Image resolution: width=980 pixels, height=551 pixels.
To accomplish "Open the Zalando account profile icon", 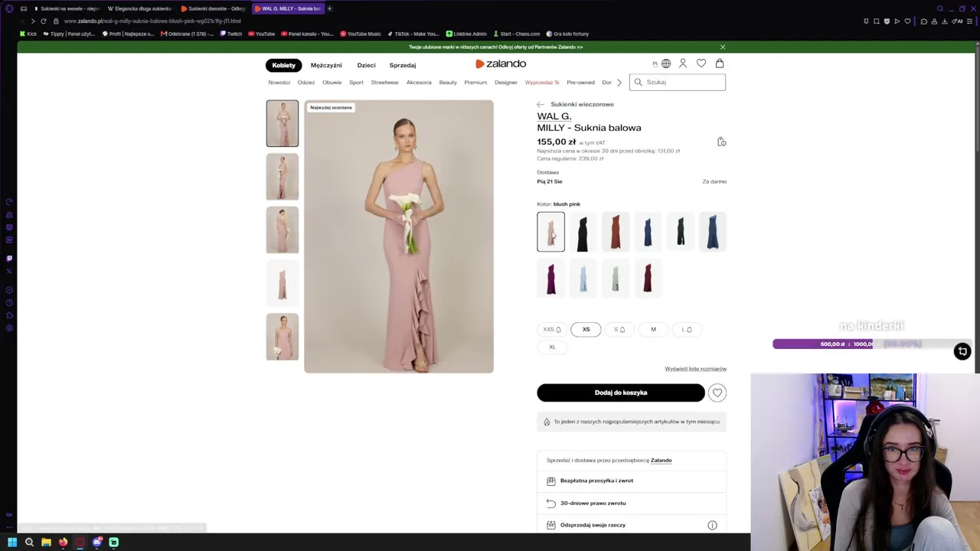I will tap(683, 64).
